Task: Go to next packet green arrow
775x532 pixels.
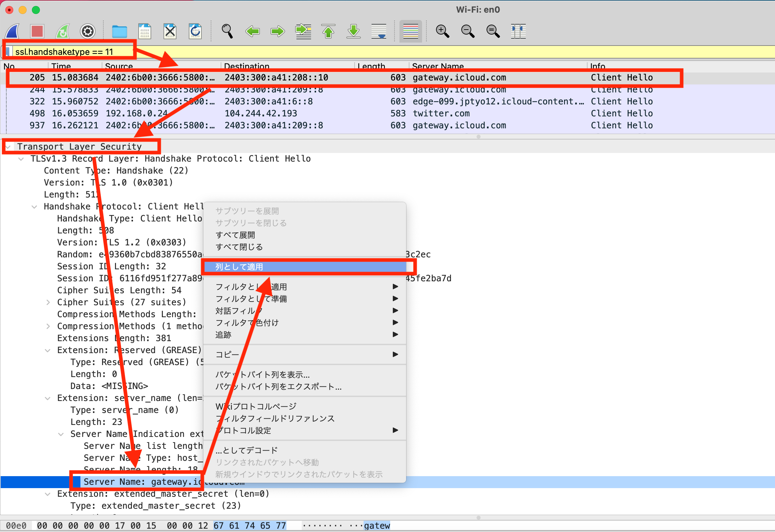Action: [x=277, y=31]
